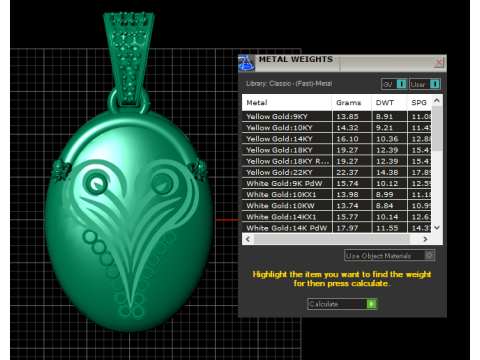Click the 11.55 DWT value
This screenshot has height=360, width=480.
click(387, 228)
